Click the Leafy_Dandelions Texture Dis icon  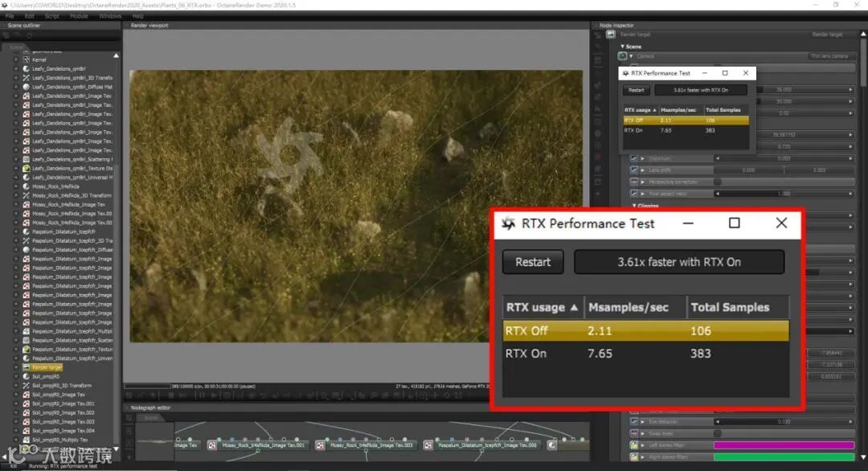click(x=26, y=168)
